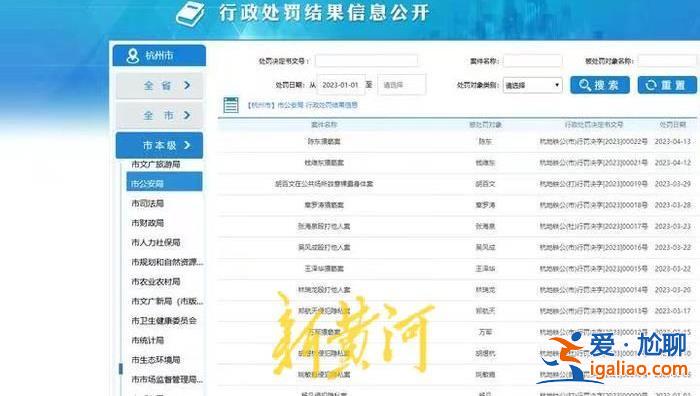Click document number ending [2023]00018号

click(594, 205)
